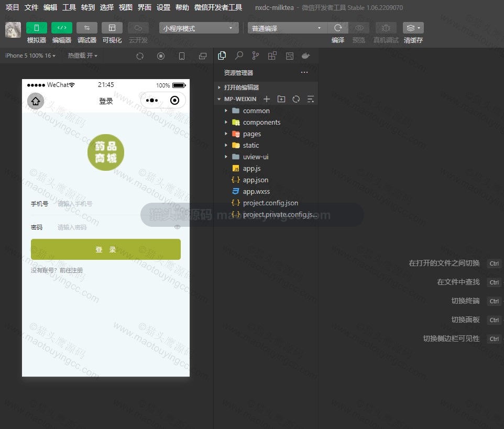Screen dimensions: 504x429
Task: Click the 前往注册 register link
Action: coord(71,270)
